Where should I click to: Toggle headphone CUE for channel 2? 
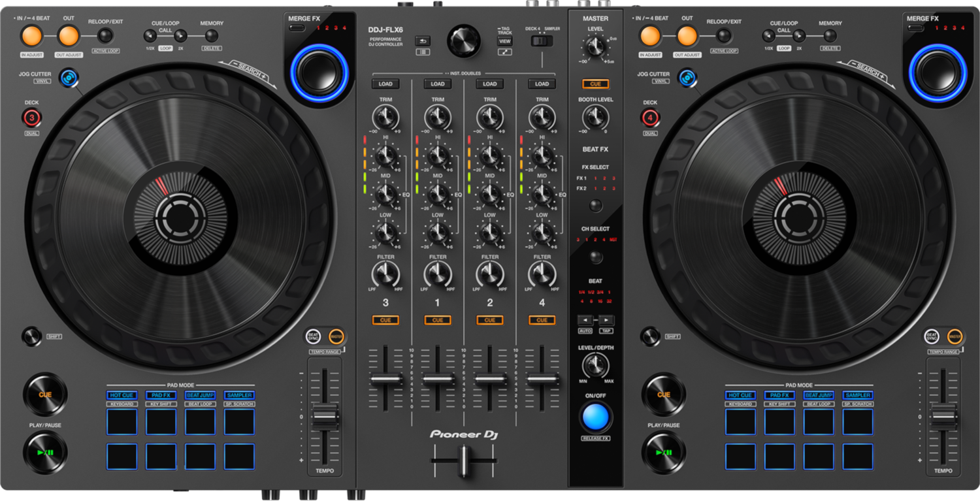pyautogui.click(x=490, y=320)
